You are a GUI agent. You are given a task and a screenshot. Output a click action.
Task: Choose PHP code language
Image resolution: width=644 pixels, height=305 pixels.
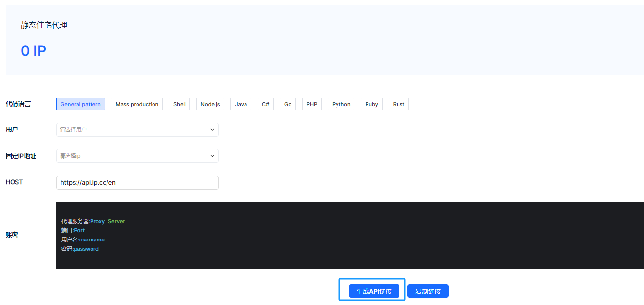312,104
